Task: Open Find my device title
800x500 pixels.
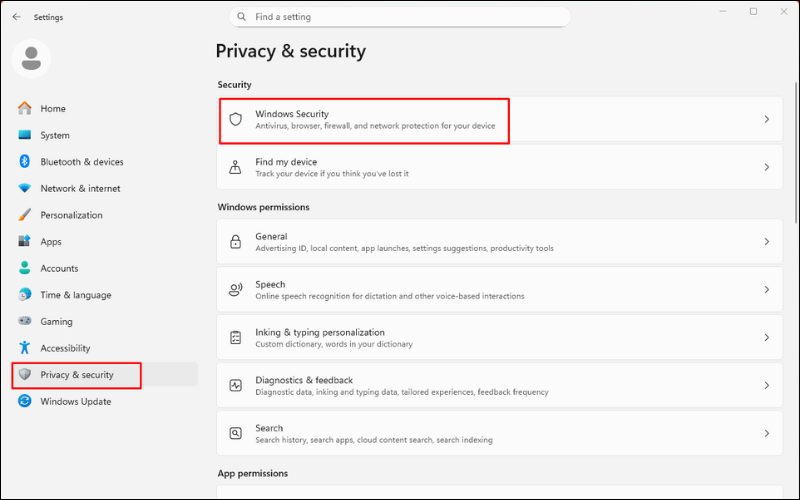Action: point(286,162)
